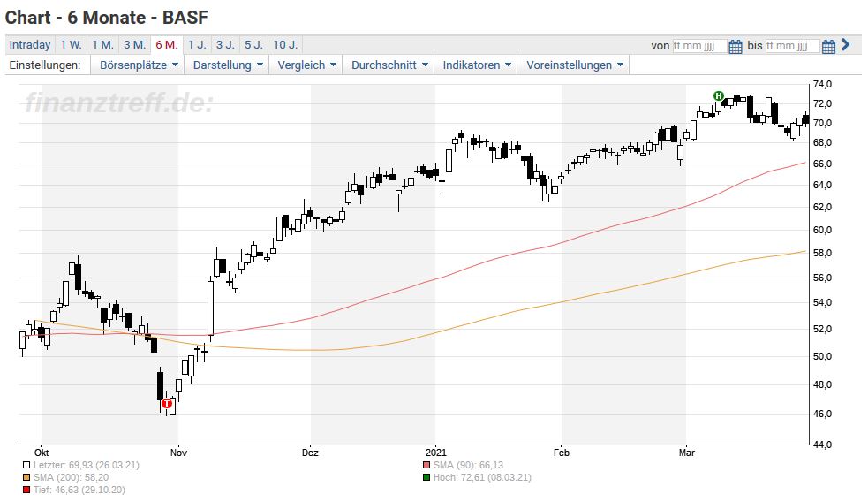868x502 pixels.
Task: Click the Hoch: 72,61 (08.03.21) legend text
Action: (482, 477)
